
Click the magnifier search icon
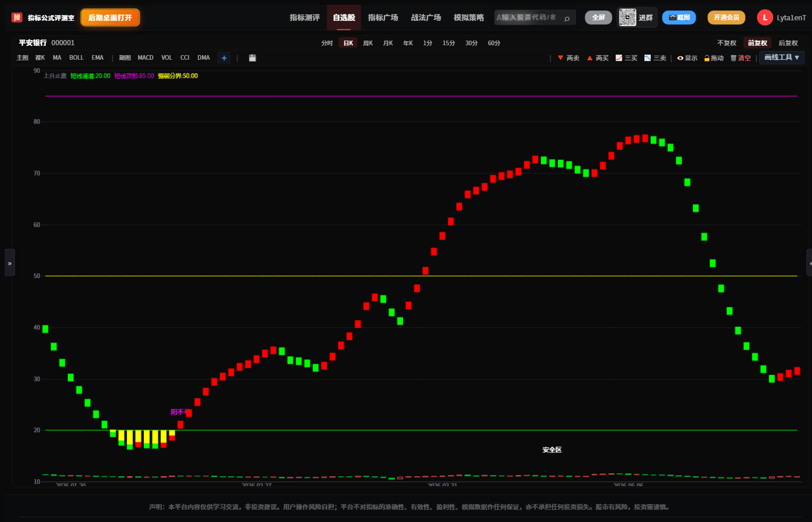tap(567, 18)
